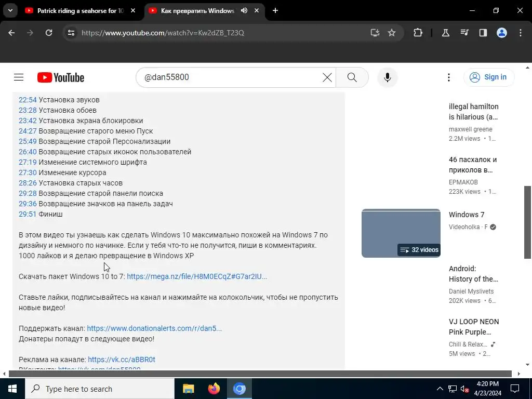Open 46 пасхалок и приколов video
The width and height of the screenshot is (532, 399).
tap(473, 165)
